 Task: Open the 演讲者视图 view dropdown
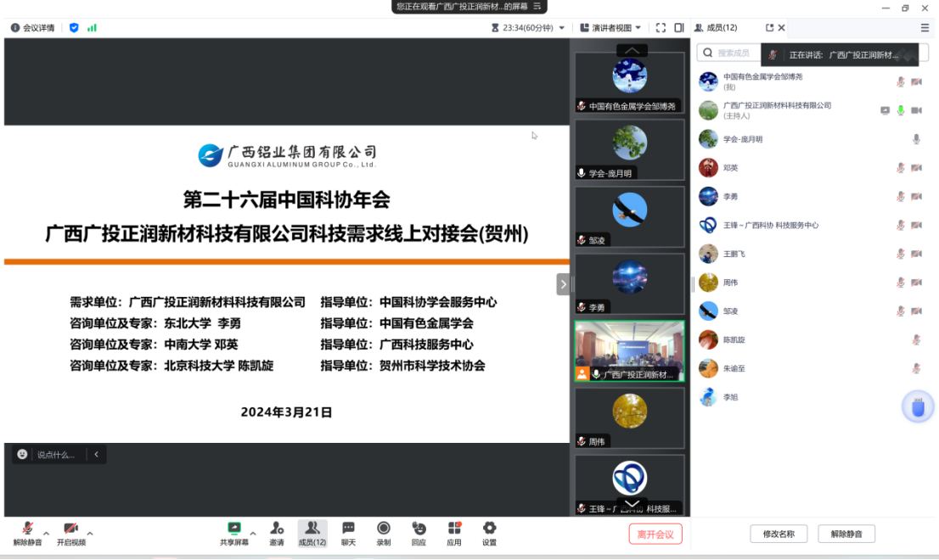tap(638, 28)
